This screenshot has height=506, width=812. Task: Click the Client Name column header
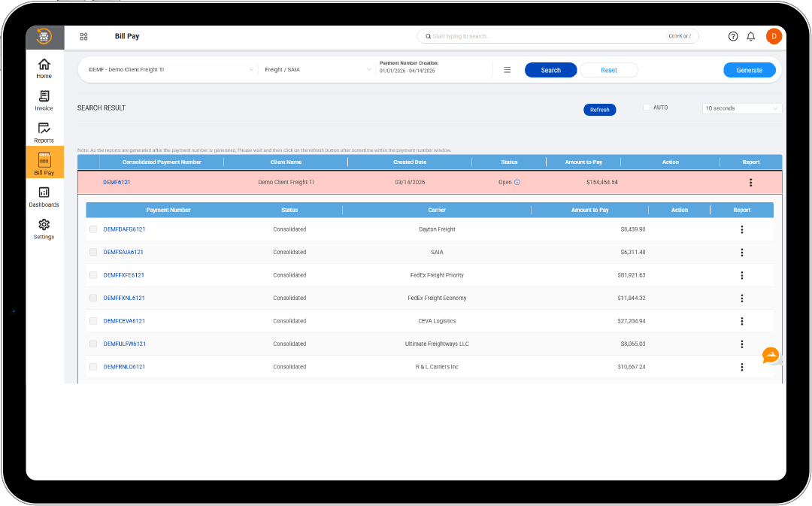click(x=286, y=162)
